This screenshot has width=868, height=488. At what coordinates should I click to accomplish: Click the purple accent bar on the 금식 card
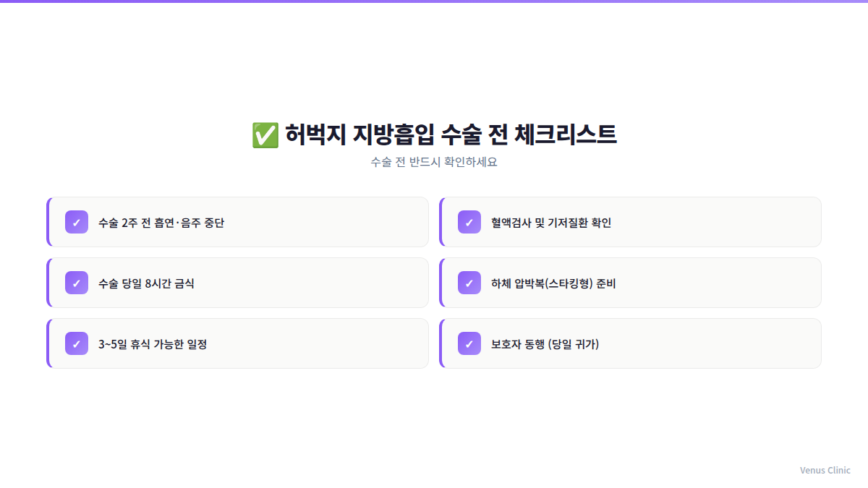point(48,283)
